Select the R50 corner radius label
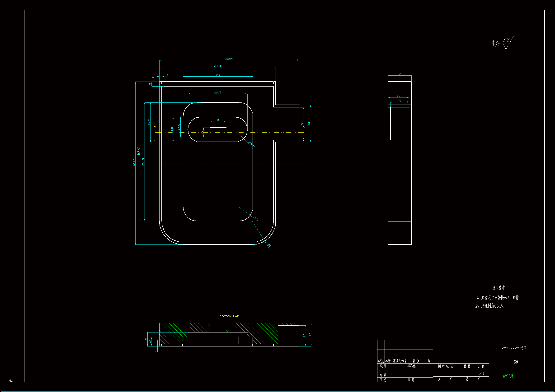This screenshot has width=555, height=392. click(x=269, y=246)
